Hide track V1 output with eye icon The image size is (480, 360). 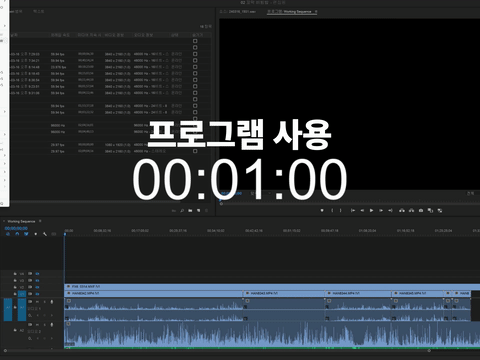pyautogui.click(x=37, y=294)
